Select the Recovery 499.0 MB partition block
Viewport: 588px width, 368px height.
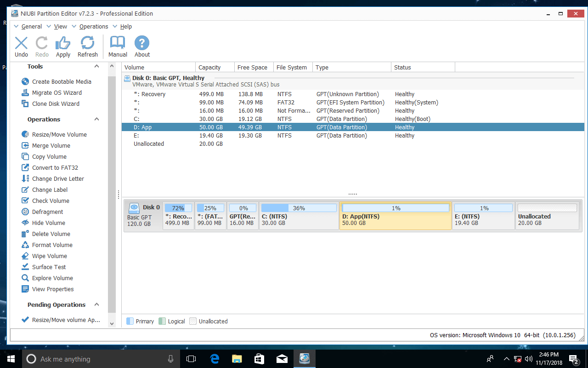click(x=178, y=215)
